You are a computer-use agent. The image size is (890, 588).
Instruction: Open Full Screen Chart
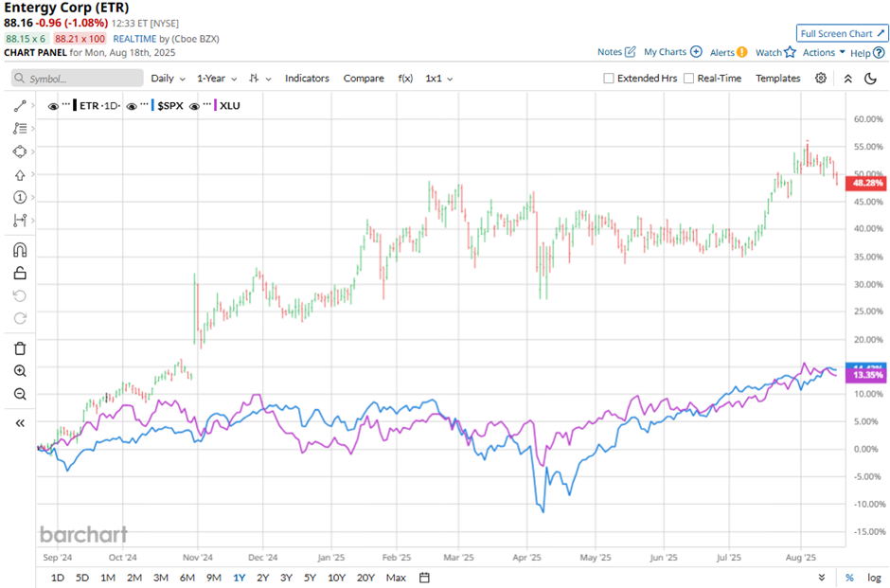[843, 33]
